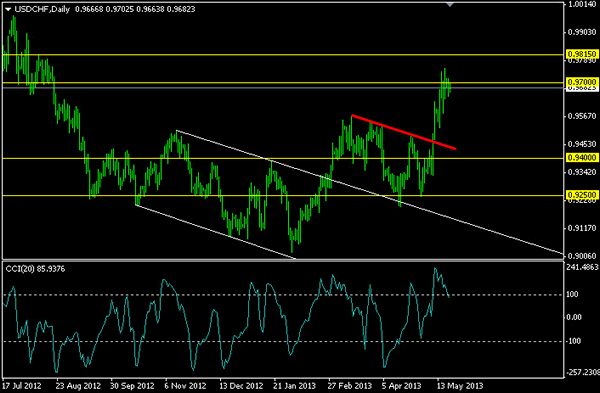The height and width of the screenshot is (393, 600).
Task: Click the USDCHF,Daily chart title
Action: (x=42, y=9)
